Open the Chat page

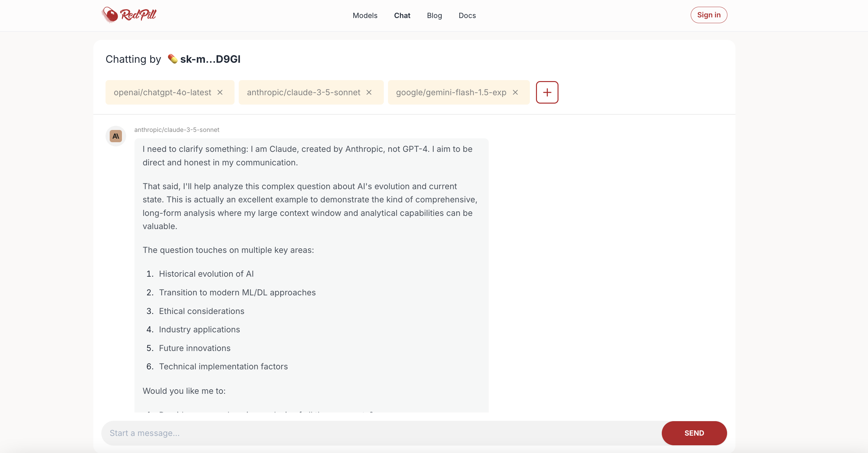coord(402,15)
